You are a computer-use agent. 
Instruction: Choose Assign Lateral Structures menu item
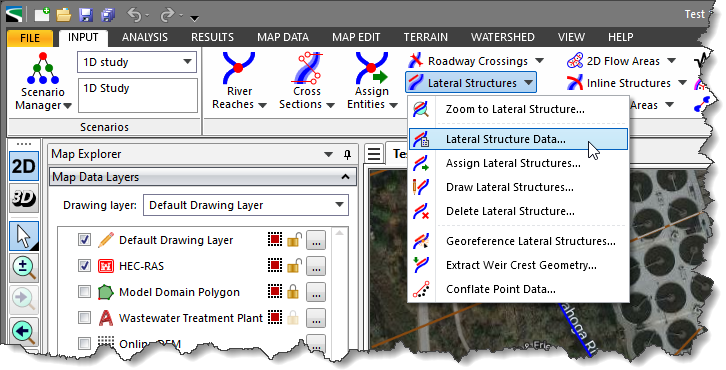click(518, 163)
